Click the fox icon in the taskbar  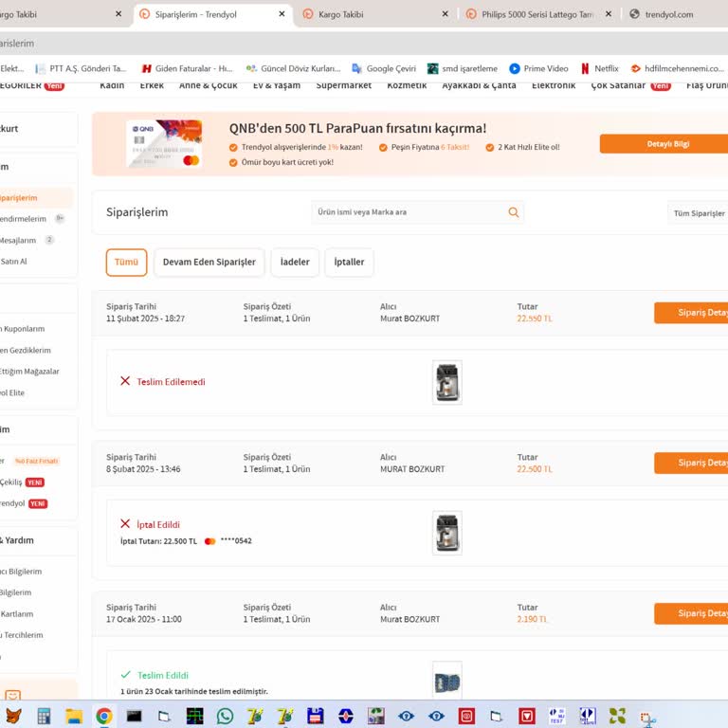pos(13,716)
